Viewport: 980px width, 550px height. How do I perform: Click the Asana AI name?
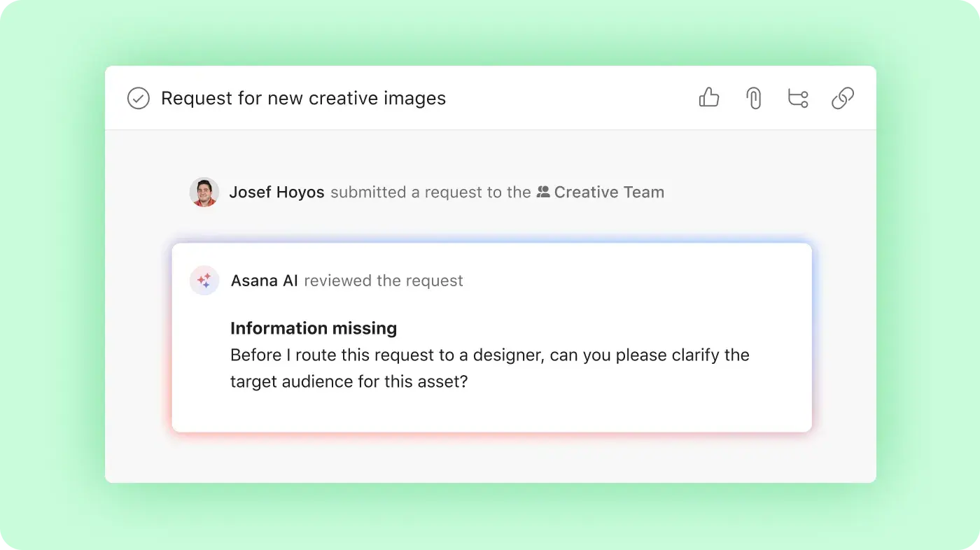click(265, 281)
